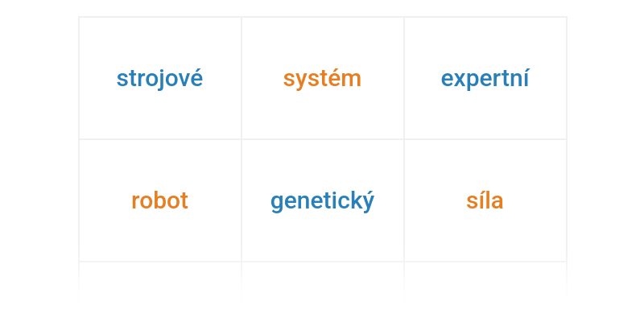644x322 pixels.
Task: Tap the orange text síla
Action: point(485,200)
